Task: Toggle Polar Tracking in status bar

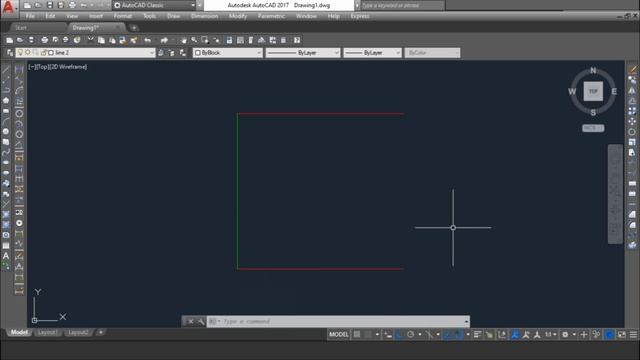Action: coord(411,335)
